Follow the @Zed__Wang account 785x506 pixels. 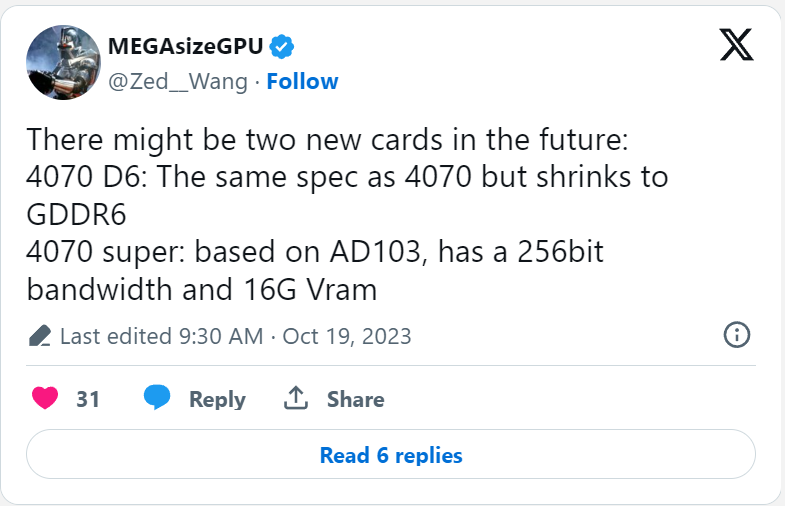coord(302,81)
